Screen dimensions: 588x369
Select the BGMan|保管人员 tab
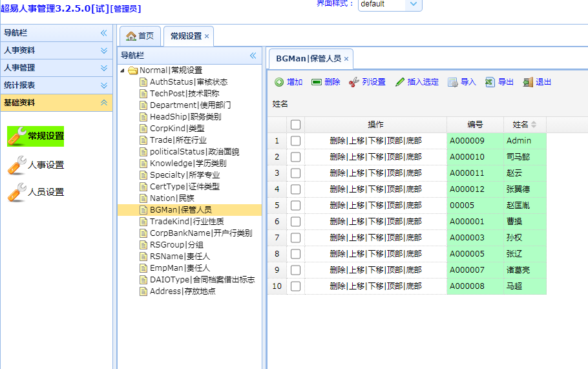pos(311,59)
